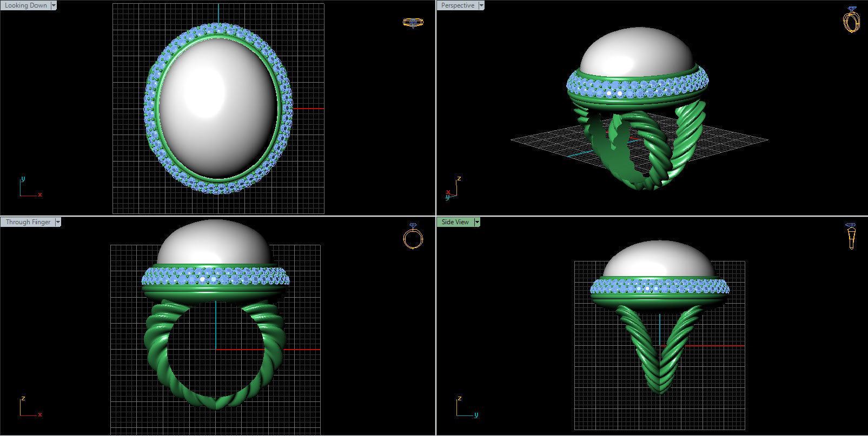Image resolution: width=868 pixels, height=436 pixels.
Task: Select the white cabochon in Looking Down view
Action: [218, 109]
